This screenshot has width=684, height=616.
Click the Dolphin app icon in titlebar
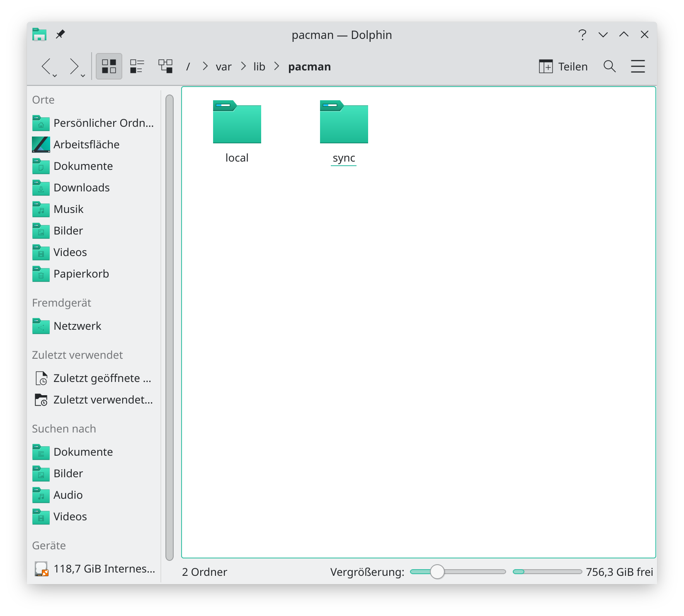click(39, 34)
